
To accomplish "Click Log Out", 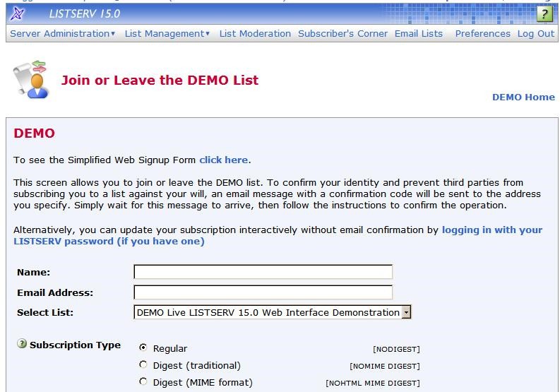I will point(536,34).
